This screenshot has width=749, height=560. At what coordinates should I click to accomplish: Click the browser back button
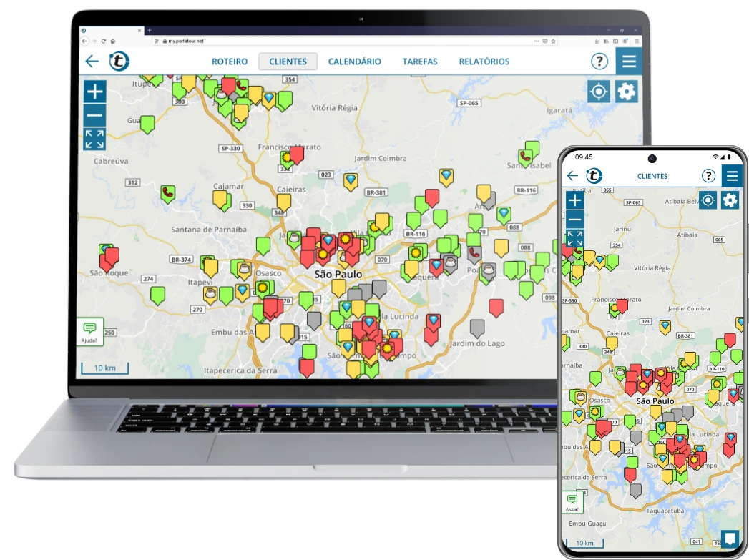(x=84, y=41)
